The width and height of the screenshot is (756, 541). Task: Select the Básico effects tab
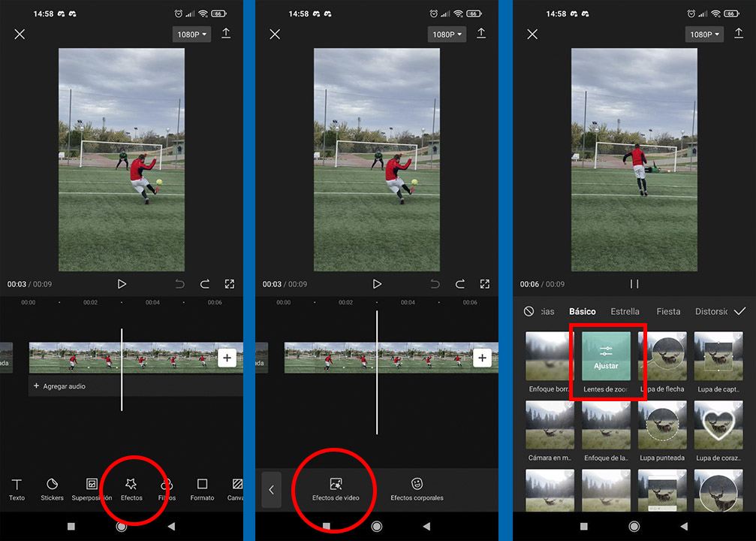[x=583, y=311]
